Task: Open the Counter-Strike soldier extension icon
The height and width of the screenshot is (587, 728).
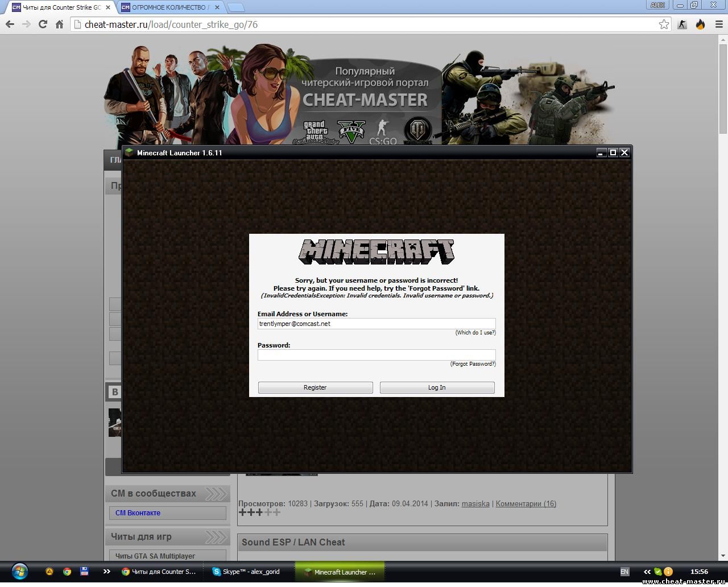Action: tap(682, 24)
